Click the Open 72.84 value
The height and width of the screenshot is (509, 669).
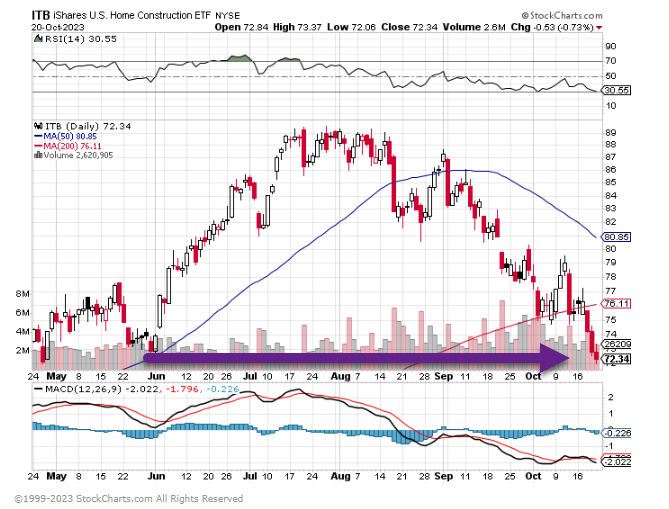pyautogui.click(x=241, y=27)
